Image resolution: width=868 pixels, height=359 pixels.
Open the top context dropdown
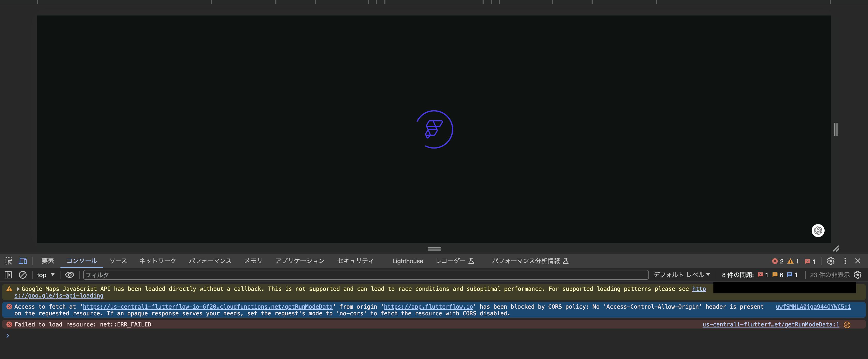[45, 275]
